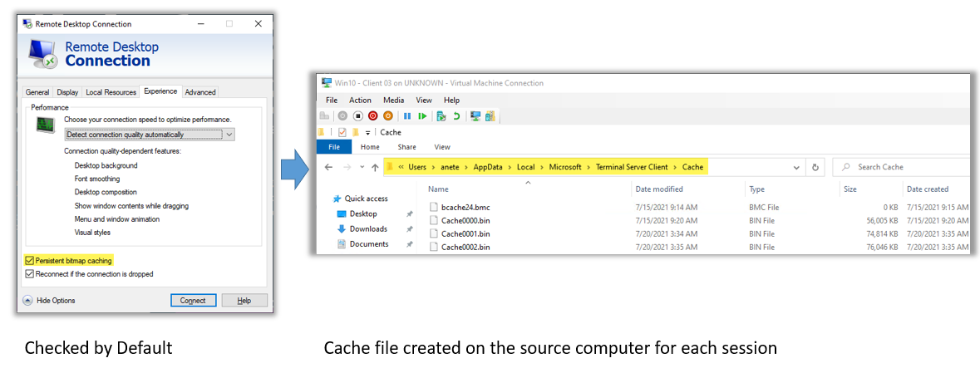980x368 pixels.
Task: Expand the address bar history dropdown
Action: (x=796, y=168)
